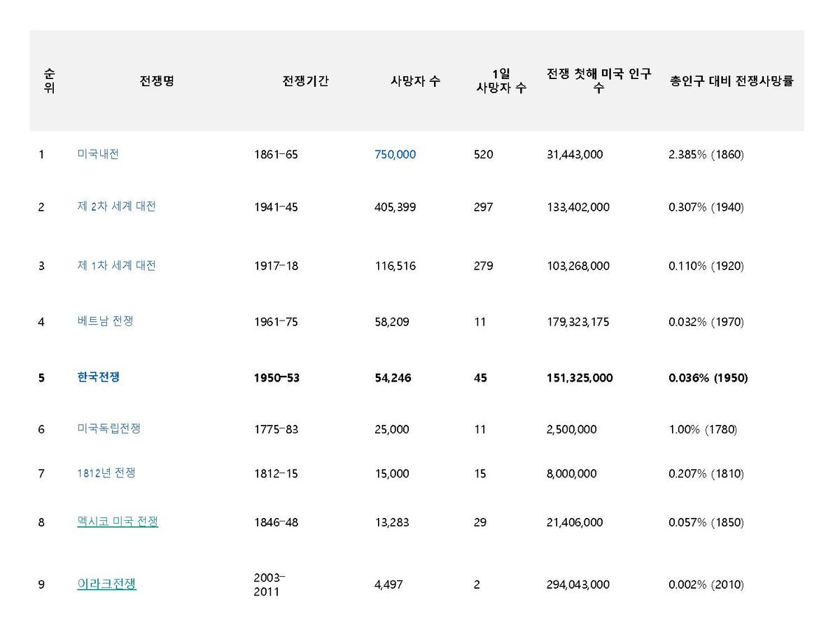
Task: Click the 사망자 수 column header
Action: 415,81
